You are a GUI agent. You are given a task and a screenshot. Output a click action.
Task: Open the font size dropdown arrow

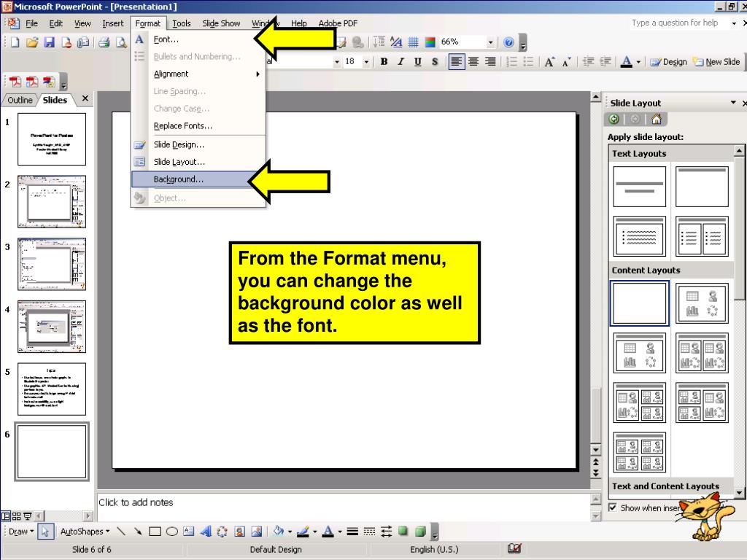[x=366, y=62]
